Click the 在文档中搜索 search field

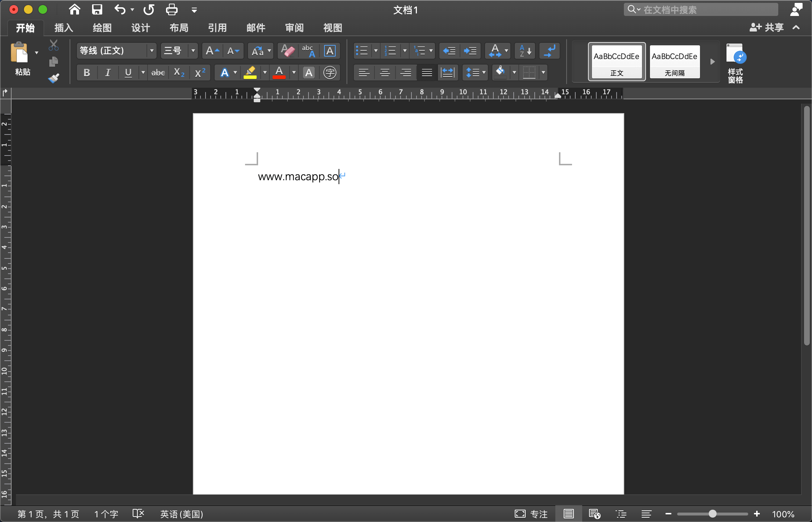coord(701,9)
